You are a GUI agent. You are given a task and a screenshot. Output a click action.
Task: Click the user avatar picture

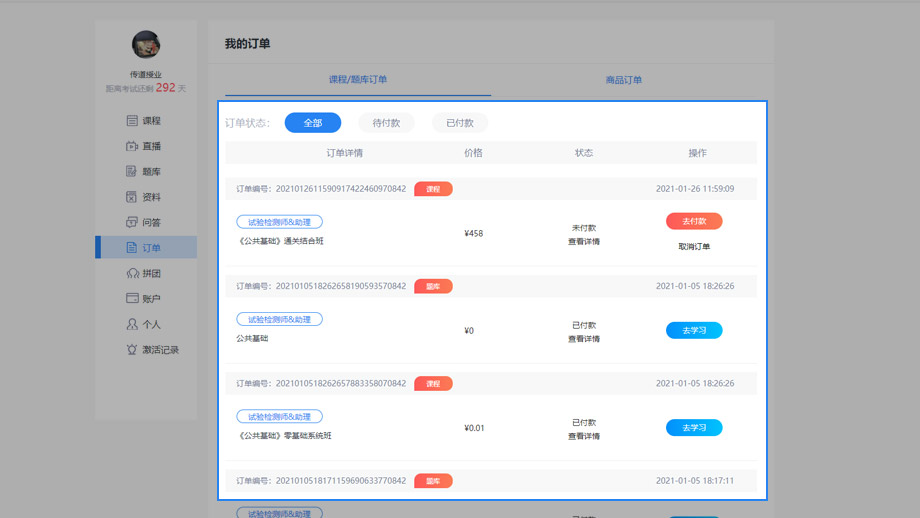pyautogui.click(x=146, y=45)
